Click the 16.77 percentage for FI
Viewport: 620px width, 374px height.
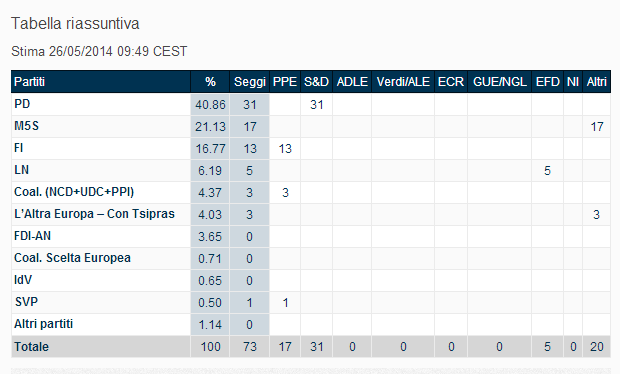(210, 149)
